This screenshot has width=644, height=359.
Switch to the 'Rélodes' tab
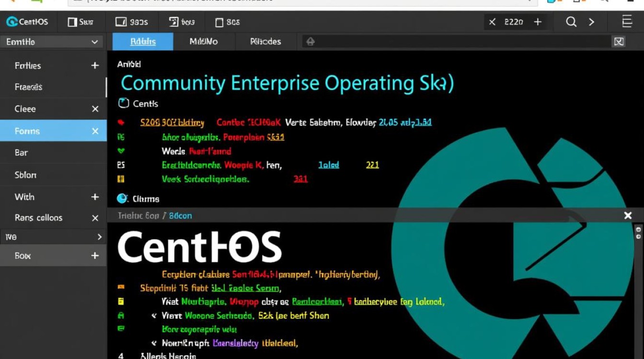[265, 42]
